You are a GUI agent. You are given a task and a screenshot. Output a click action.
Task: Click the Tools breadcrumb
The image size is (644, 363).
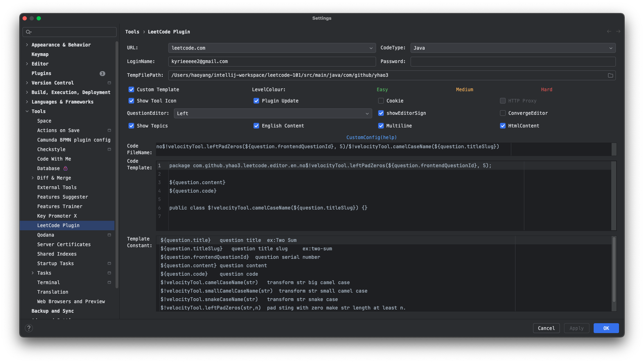132,32
